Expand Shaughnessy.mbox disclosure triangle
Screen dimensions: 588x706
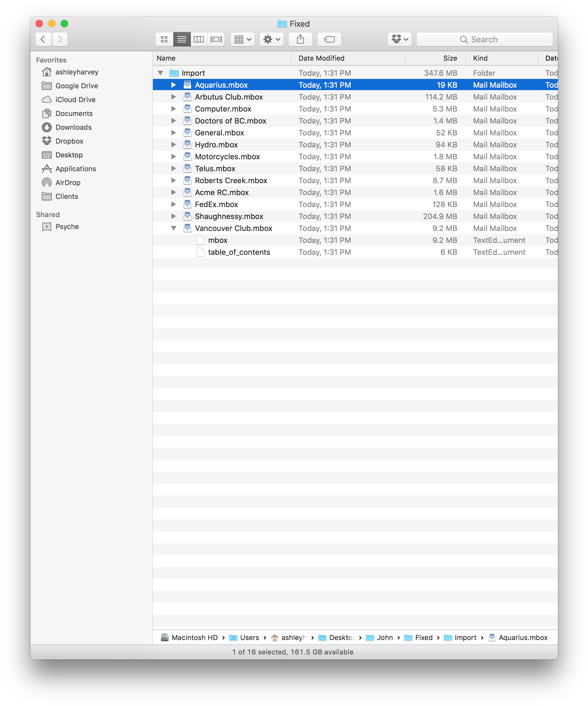(173, 216)
